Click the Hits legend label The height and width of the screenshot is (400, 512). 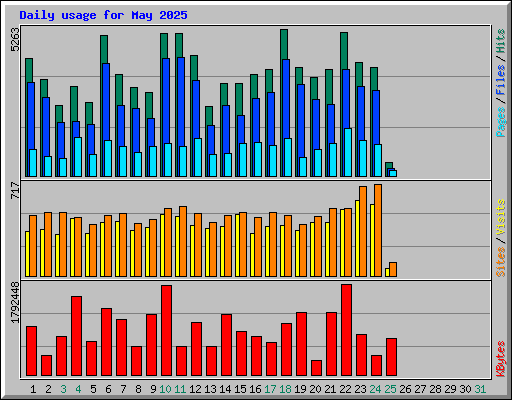pyautogui.click(x=501, y=41)
